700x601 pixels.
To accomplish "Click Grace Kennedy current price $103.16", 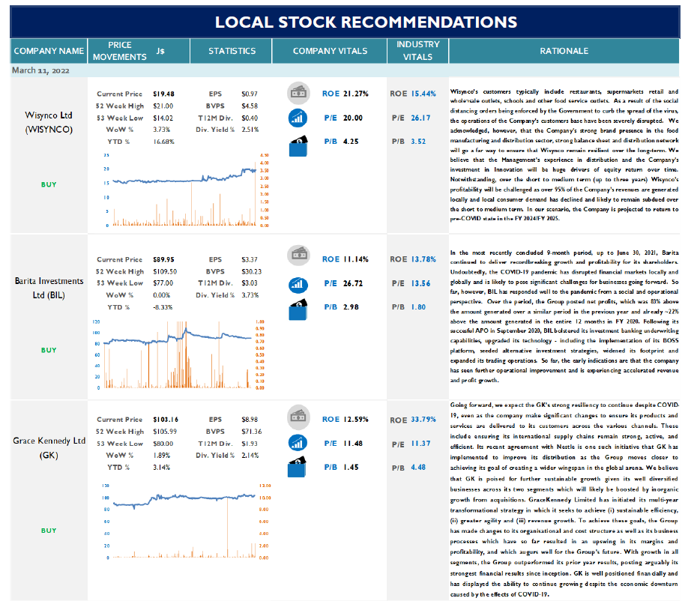I will (165, 419).
